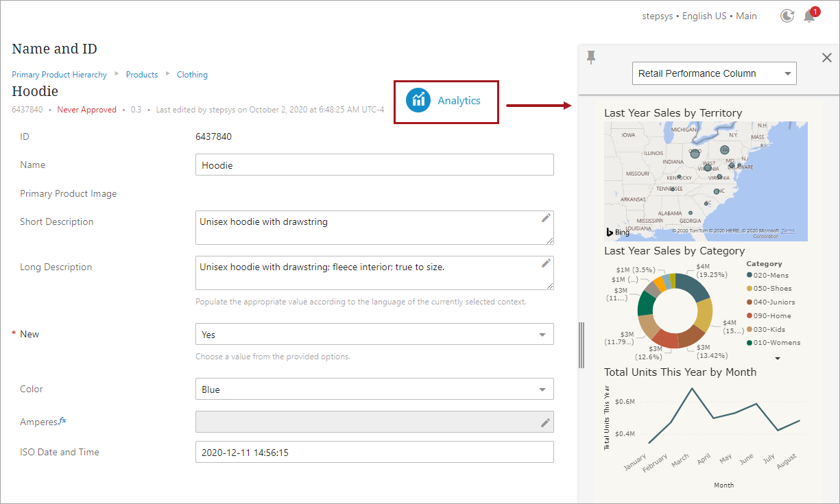This screenshot has height=504, width=840.
Task: Open Primary Product Hierarchy breadcrumb
Action: coord(59,75)
